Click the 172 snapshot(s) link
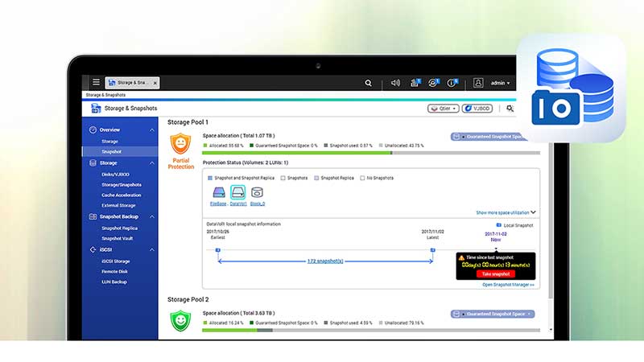Viewport: 644px width, 362px height. [325, 261]
